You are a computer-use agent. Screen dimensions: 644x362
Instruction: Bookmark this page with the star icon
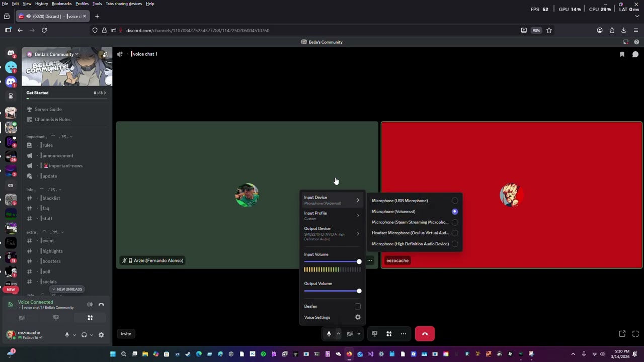point(549,30)
